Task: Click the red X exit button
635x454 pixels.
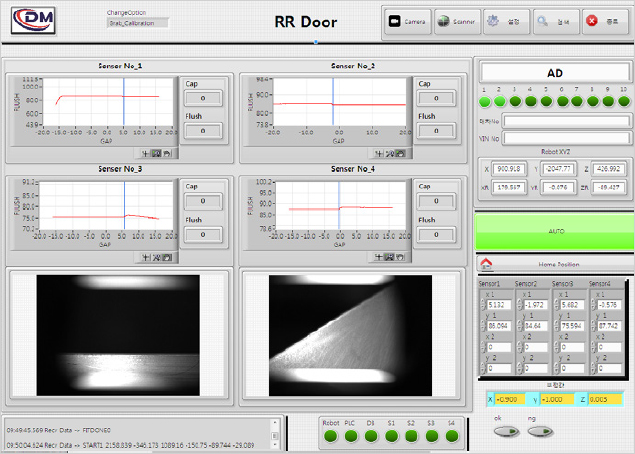Action: (x=603, y=20)
